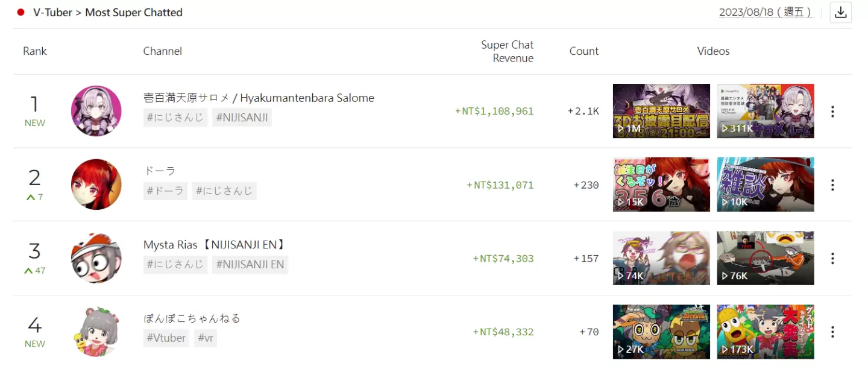
Task: Open Salome's 1M views video thumbnail
Action: [661, 111]
